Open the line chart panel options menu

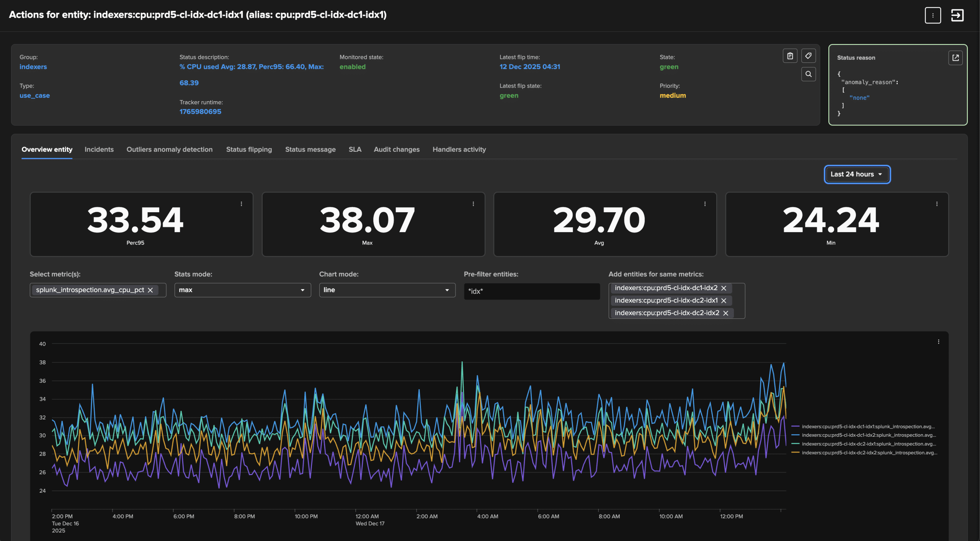tap(938, 342)
